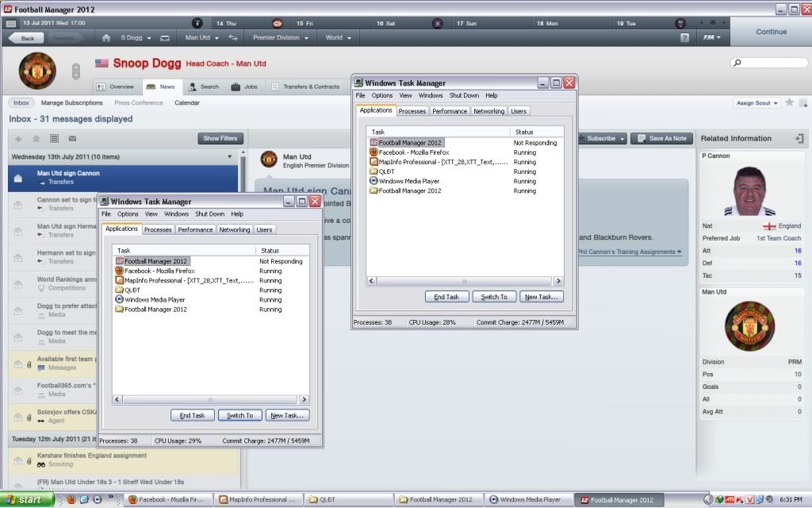This screenshot has width=812, height=508.
Task: Click the Windows start button
Action: point(27,499)
